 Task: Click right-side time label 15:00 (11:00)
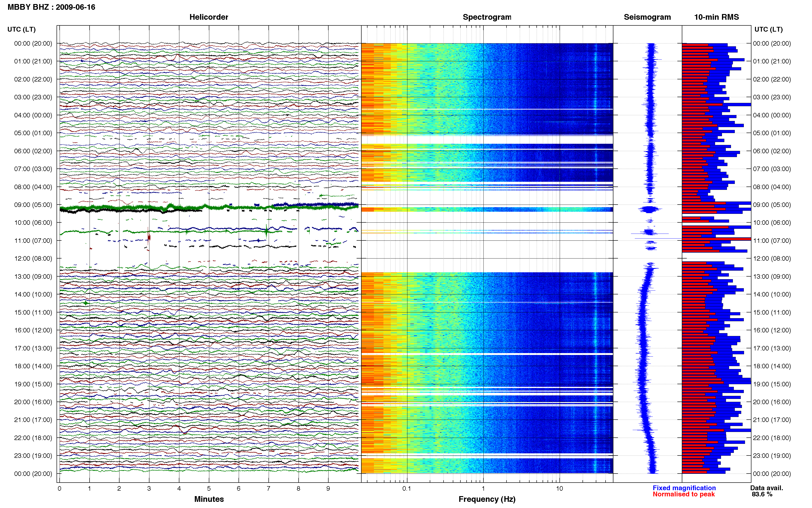click(772, 312)
